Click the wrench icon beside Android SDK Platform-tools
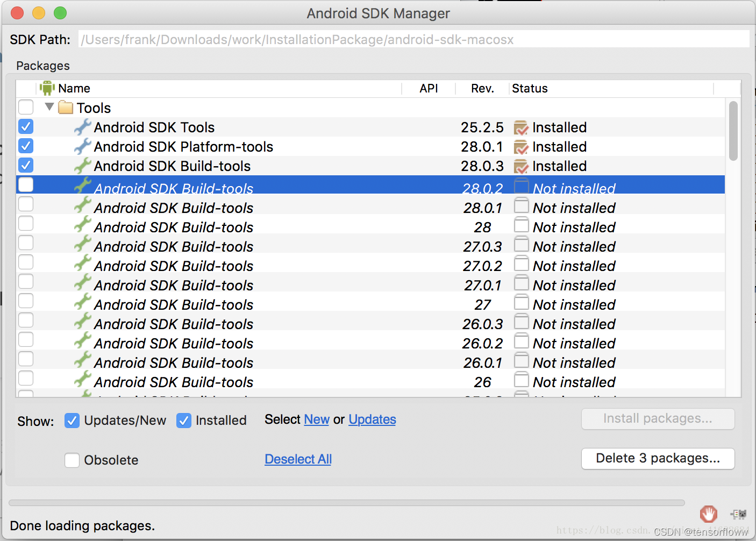The width and height of the screenshot is (756, 541). click(x=83, y=146)
